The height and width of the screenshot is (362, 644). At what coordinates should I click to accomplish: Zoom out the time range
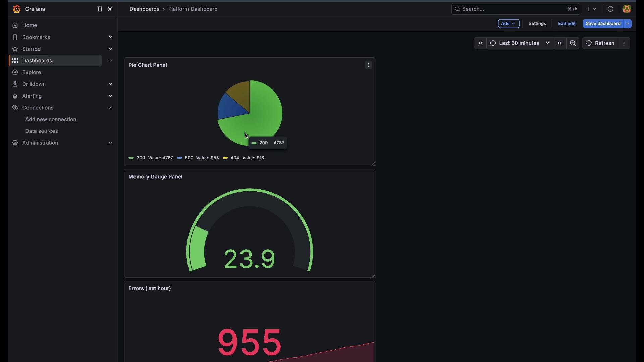coord(573,43)
